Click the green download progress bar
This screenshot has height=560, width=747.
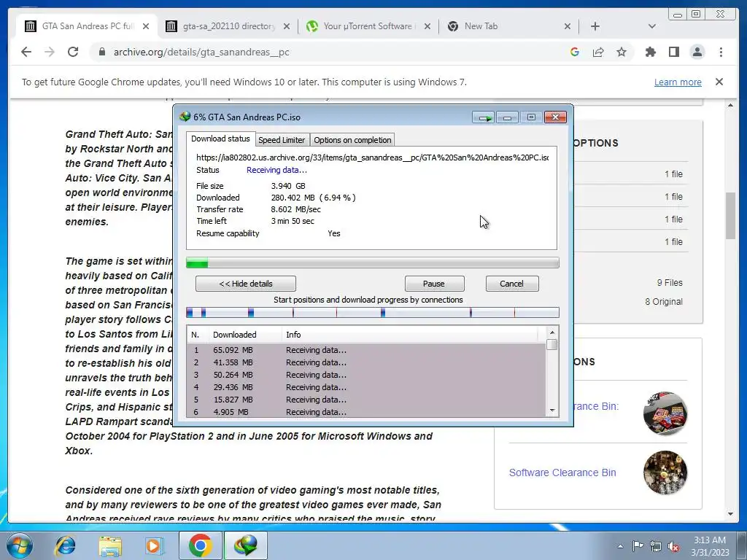[x=373, y=262]
